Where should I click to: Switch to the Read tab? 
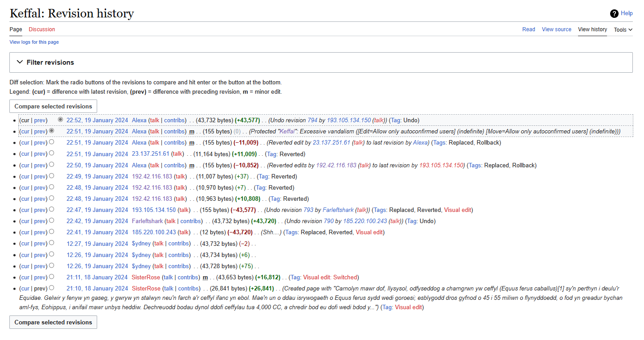coord(529,29)
